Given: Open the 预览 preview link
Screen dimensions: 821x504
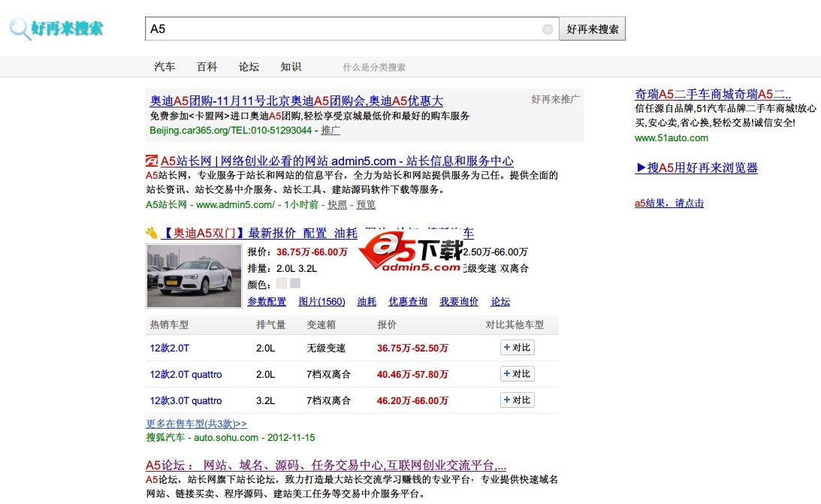Looking at the screenshot, I should 366,204.
